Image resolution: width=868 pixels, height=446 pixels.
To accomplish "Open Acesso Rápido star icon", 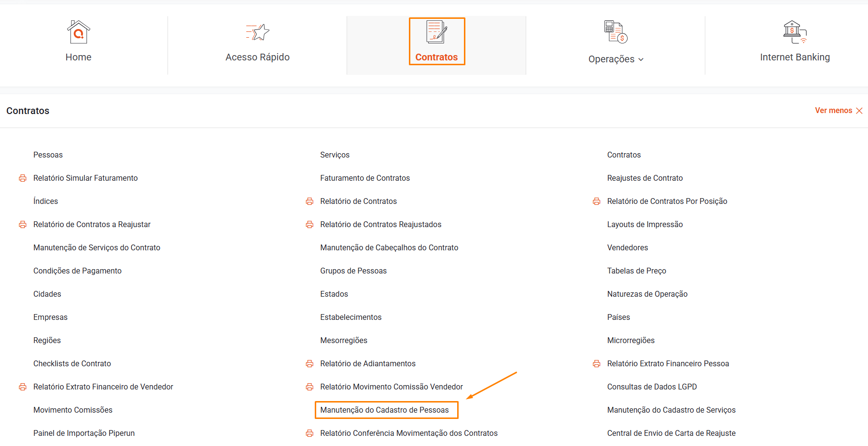I will (x=257, y=32).
